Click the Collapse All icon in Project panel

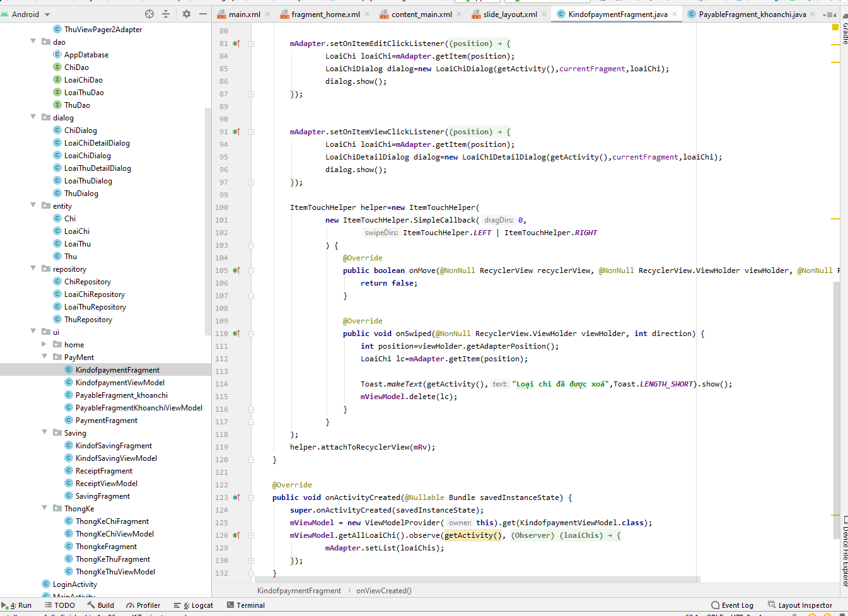point(166,14)
